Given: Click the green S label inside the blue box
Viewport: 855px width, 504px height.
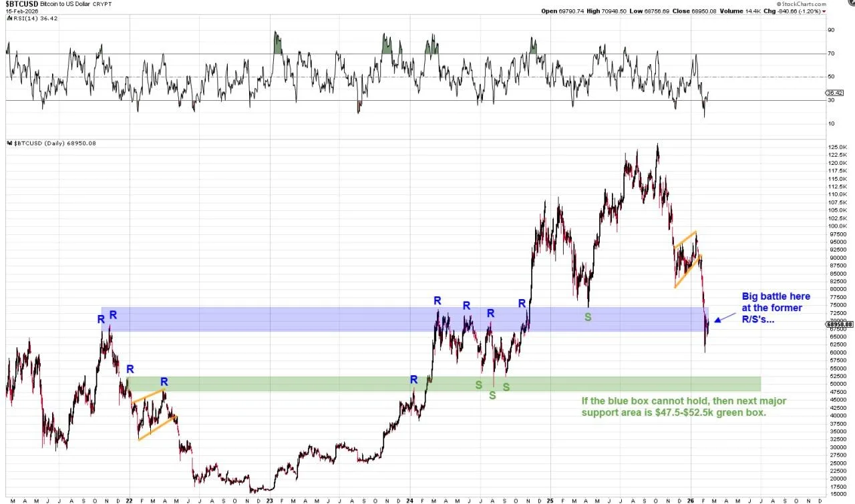Looking at the screenshot, I should click(x=588, y=317).
